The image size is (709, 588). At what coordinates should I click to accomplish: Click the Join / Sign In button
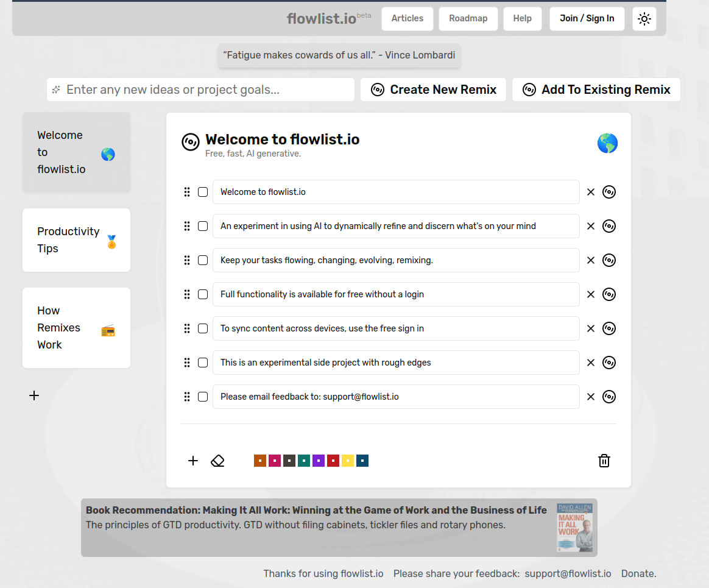587,18
